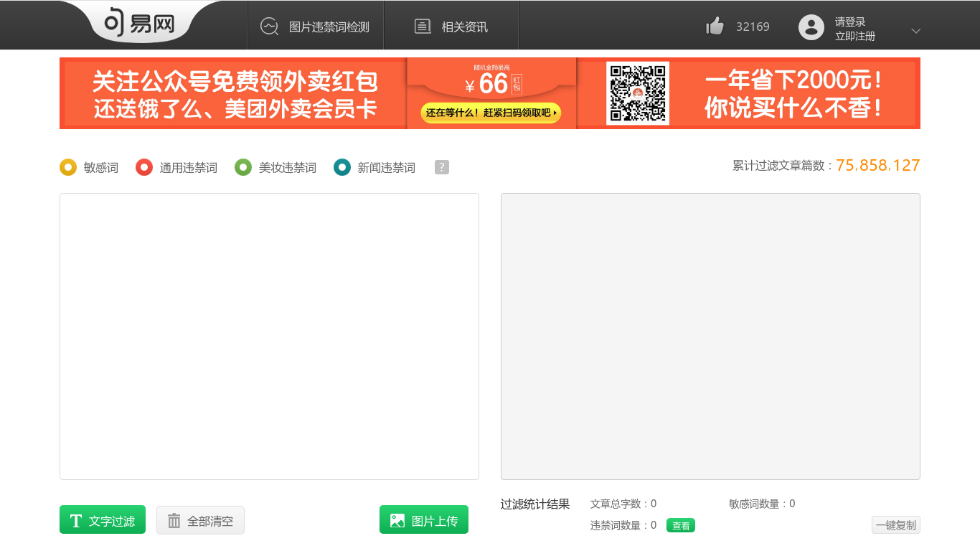The width and height of the screenshot is (980, 551).
Task: Click the 句易网 site logo
Action: click(141, 23)
